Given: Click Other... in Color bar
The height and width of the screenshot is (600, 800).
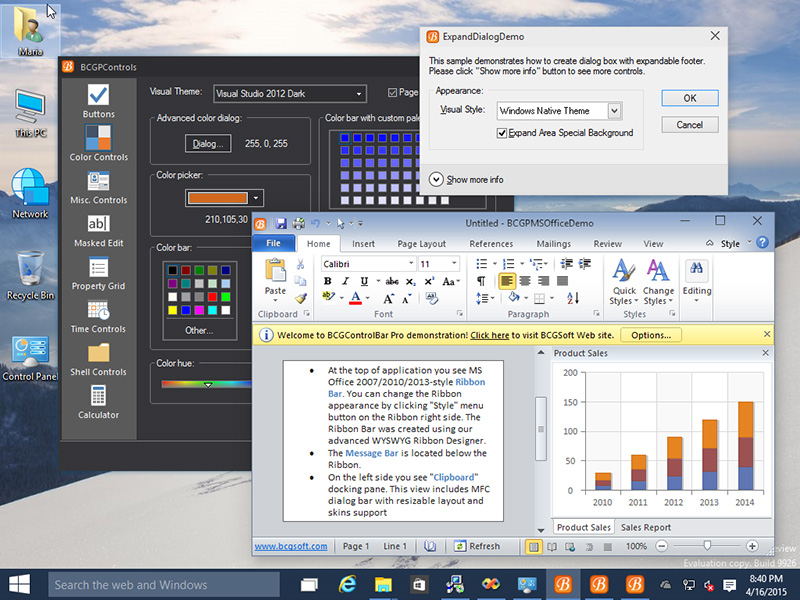Looking at the screenshot, I should pyautogui.click(x=199, y=330).
